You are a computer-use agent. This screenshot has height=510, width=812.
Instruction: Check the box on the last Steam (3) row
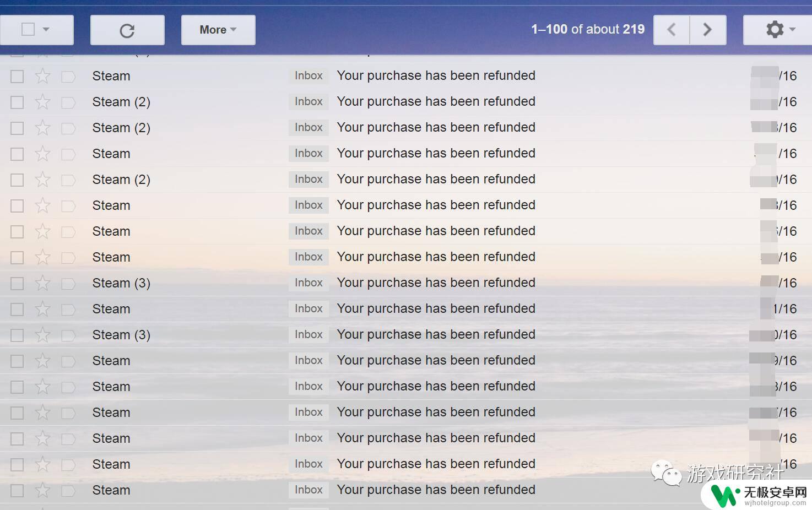[x=17, y=335]
